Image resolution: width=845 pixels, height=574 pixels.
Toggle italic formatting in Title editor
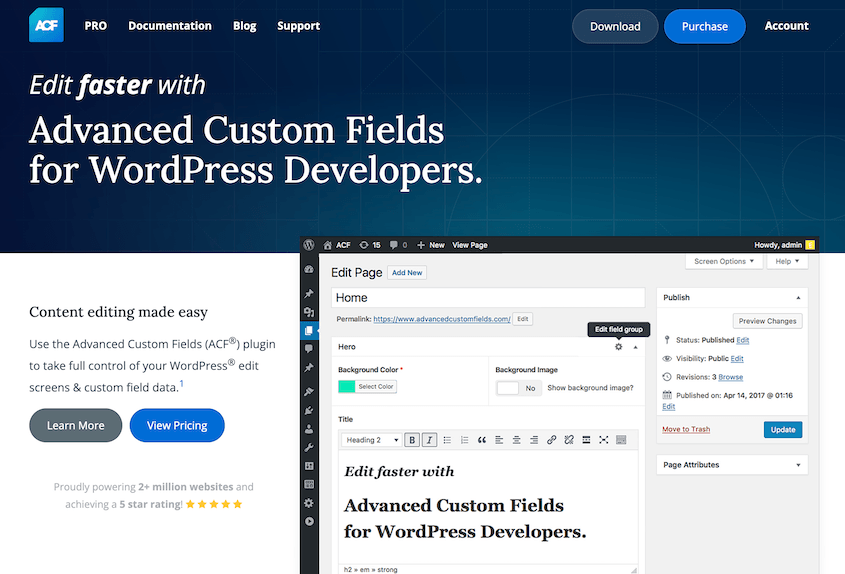point(430,440)
